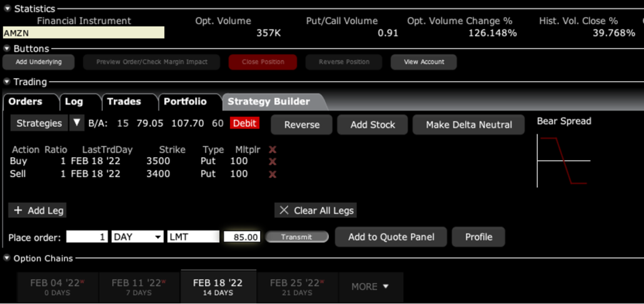Open the MORE expirations dropdown
Screen dimensions: 644x304
tap(370, 287)
